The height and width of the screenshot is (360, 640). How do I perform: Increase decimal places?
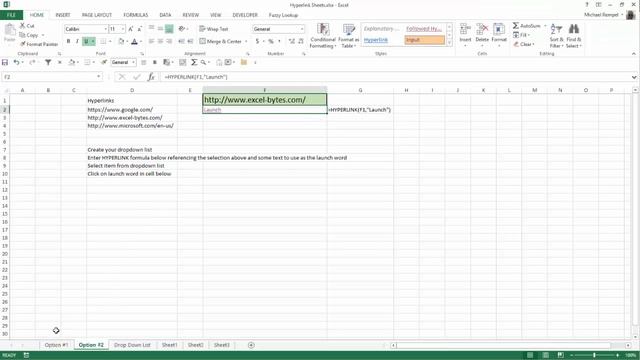pos(291,41)
